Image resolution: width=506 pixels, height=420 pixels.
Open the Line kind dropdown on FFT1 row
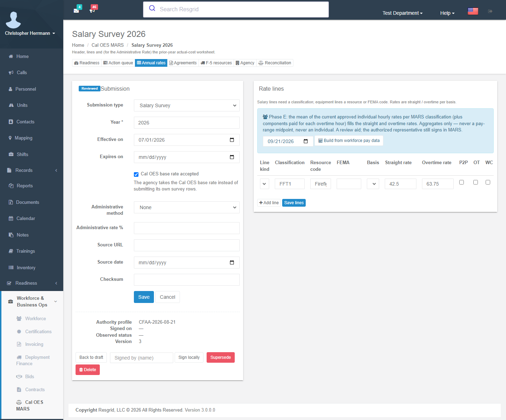pyautogui.click(x=265, y=184)
